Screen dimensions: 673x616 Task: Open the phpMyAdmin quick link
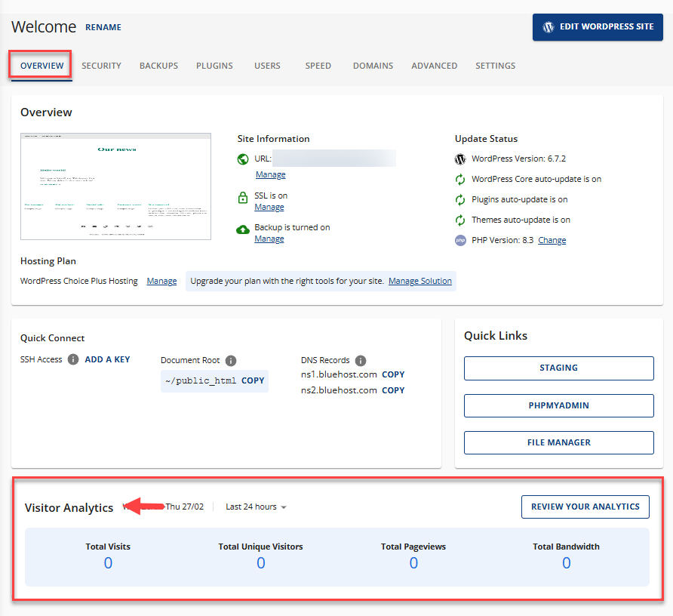[x=559, y=405]
